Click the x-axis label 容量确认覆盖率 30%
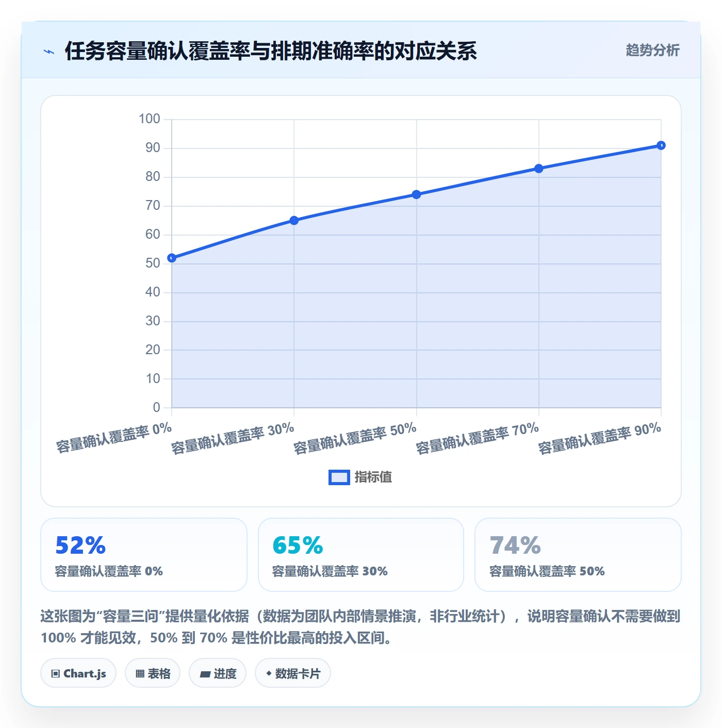This screenshot has width=722, height=728. pos(233,439)
